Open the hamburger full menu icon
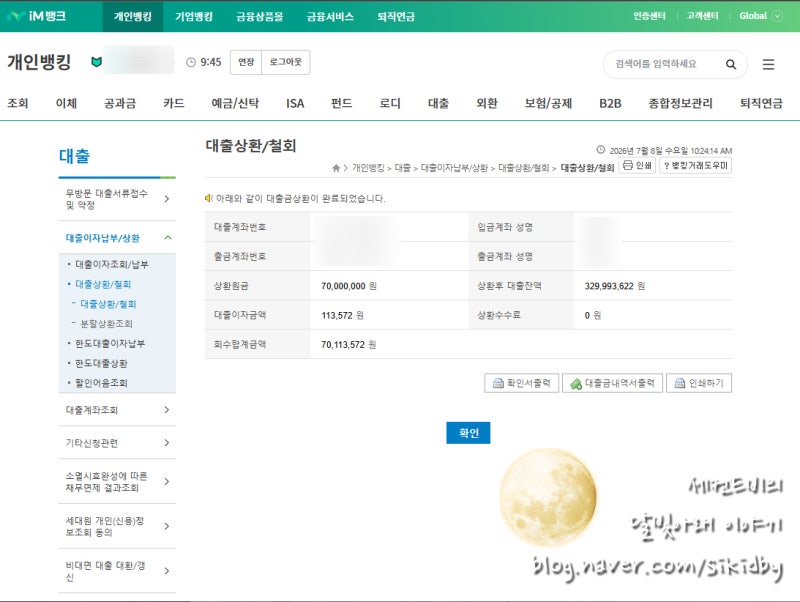The width and height of the screenshot is (800, 602). tap(768, 64)
